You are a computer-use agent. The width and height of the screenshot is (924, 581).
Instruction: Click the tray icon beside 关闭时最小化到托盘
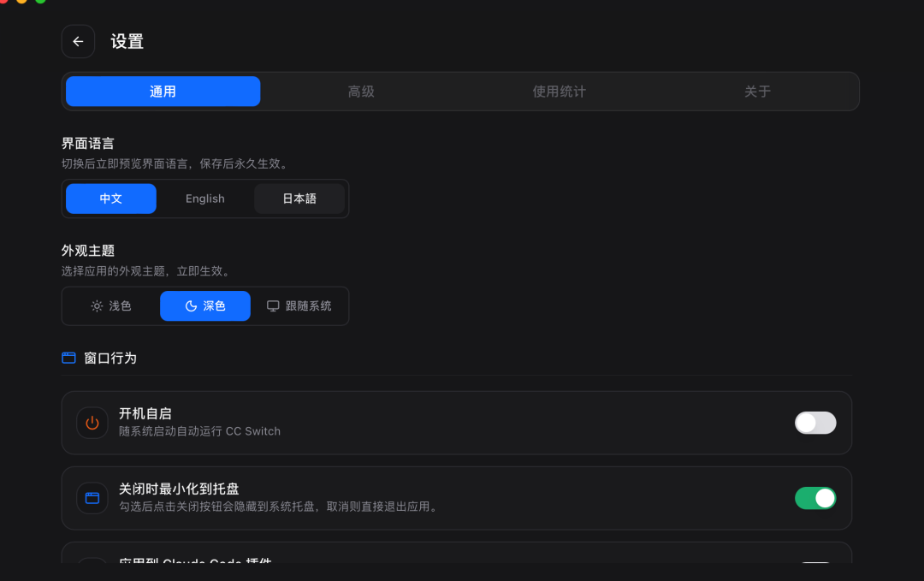[92, 497]
